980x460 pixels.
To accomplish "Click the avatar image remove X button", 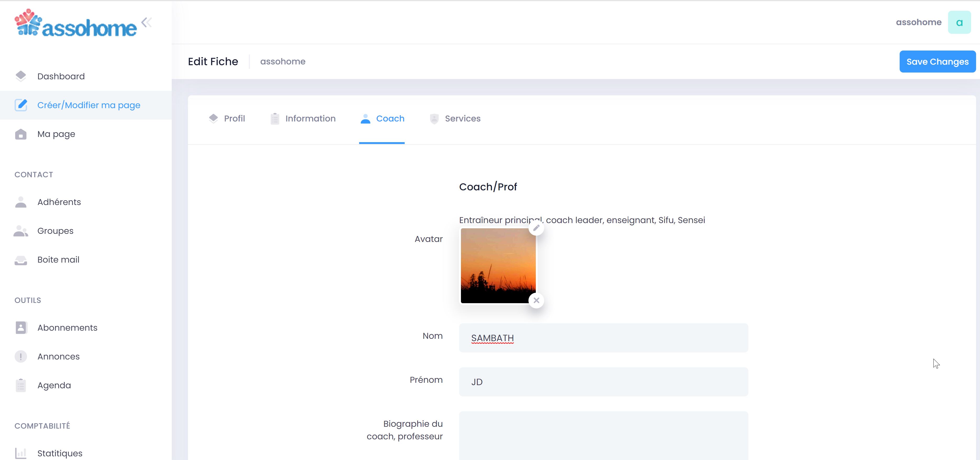I will tap(536, 300).
